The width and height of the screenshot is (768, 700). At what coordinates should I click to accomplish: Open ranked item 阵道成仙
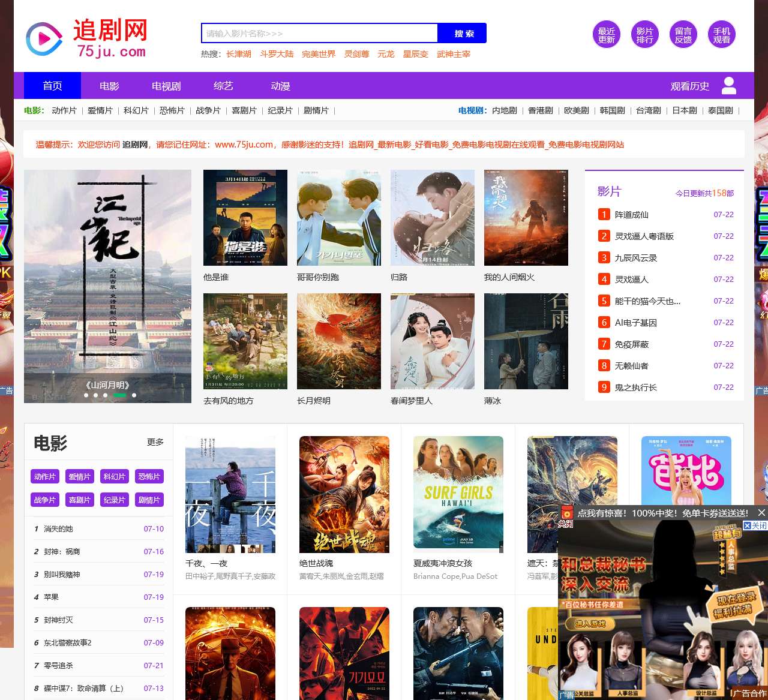click(632, 215)
